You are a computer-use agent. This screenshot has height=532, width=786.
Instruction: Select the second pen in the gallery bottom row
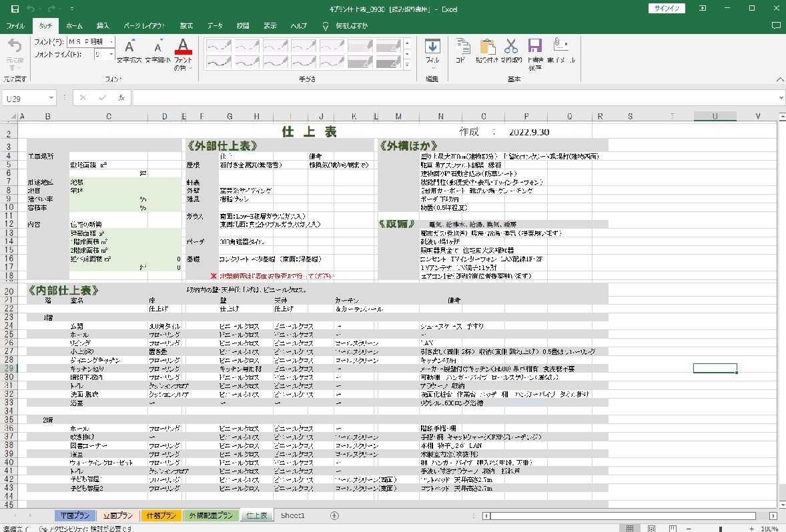[x=247, y=61]
